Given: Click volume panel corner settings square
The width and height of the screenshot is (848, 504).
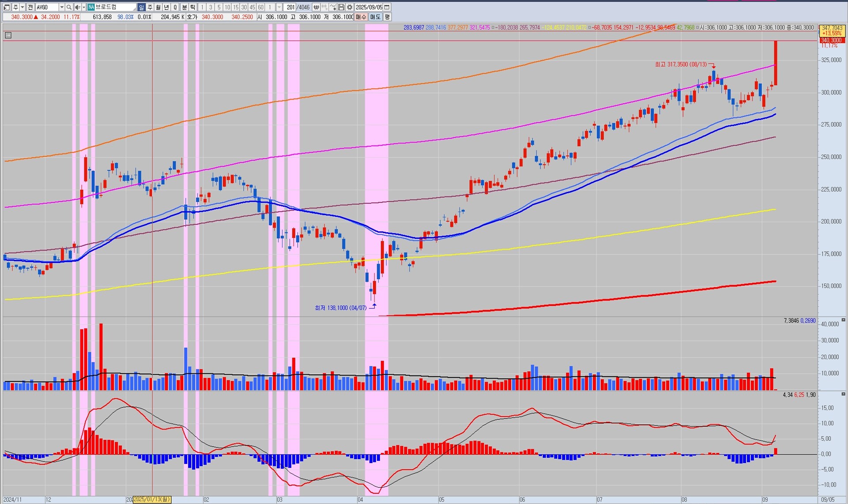Looking at the screenshot, I should [x=843, y=320].
